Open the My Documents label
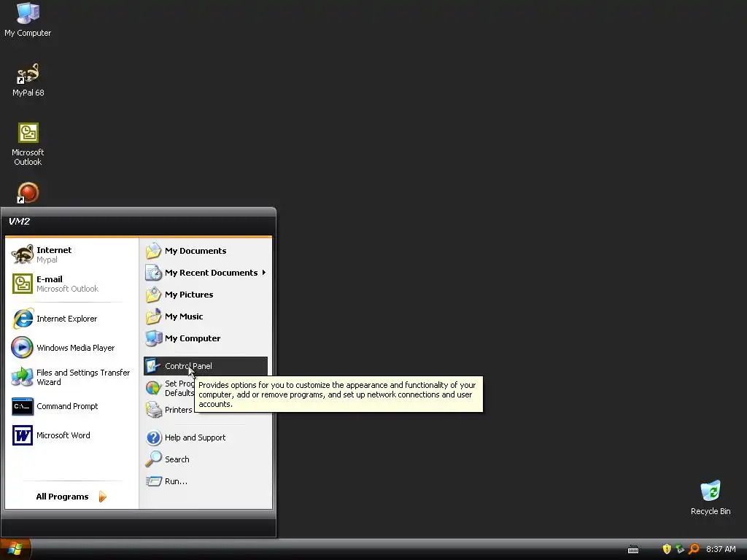This screenshot has width=747, height=560. (x=196, y=251)
